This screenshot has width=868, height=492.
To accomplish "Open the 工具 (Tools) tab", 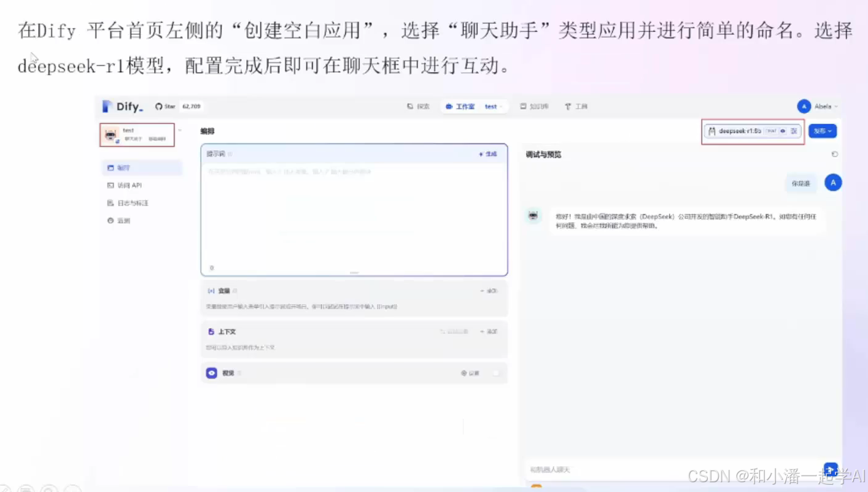I will (576, 107).
